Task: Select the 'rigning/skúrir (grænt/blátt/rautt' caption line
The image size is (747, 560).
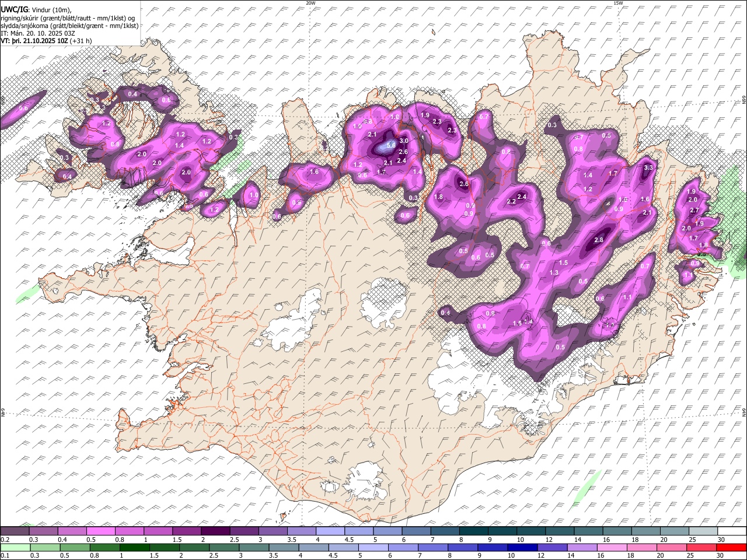Action: 69,17
